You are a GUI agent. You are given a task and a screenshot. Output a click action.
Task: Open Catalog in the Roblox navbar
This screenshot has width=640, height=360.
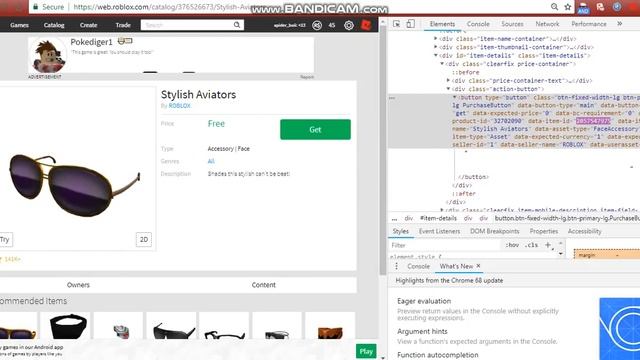(x=54, y=25)
